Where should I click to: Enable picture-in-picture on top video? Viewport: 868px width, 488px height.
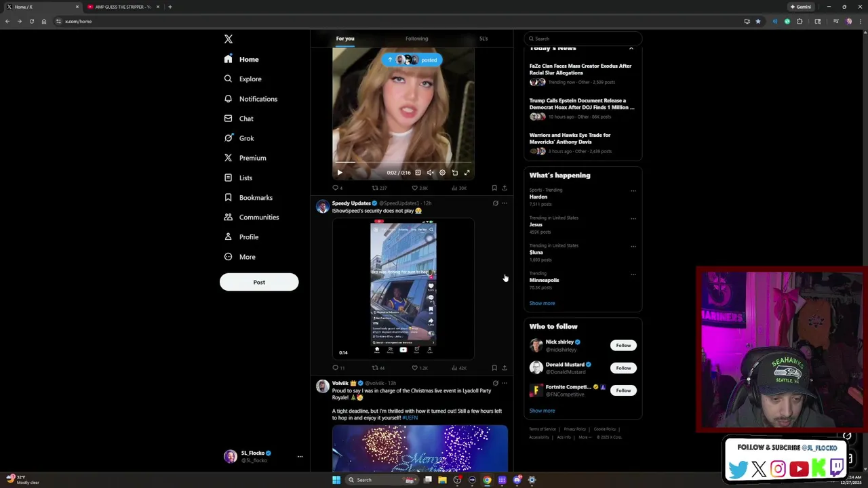[x=454, y=173]
